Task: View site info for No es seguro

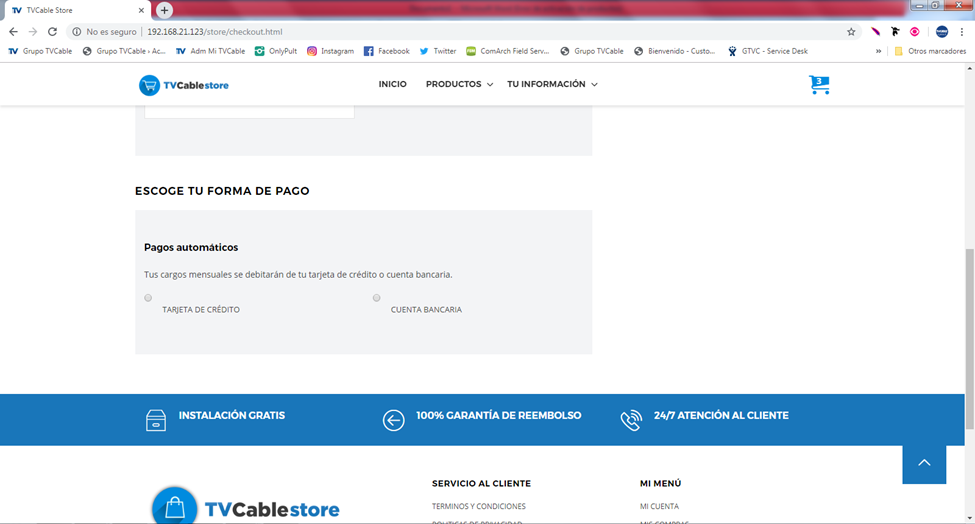Action: 104,32
